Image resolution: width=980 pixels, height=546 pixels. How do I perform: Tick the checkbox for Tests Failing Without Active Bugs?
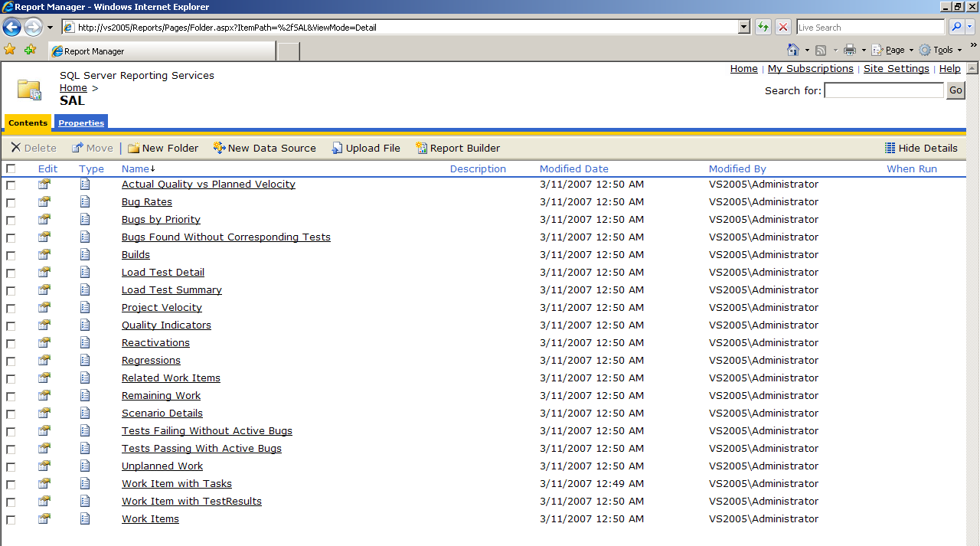tap(11, 431)
